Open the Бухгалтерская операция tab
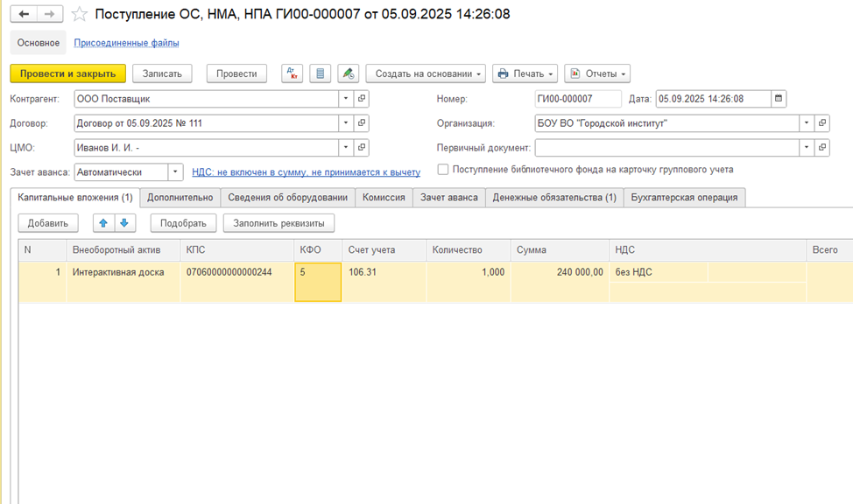The image size is (853, 504). [684, 198]
